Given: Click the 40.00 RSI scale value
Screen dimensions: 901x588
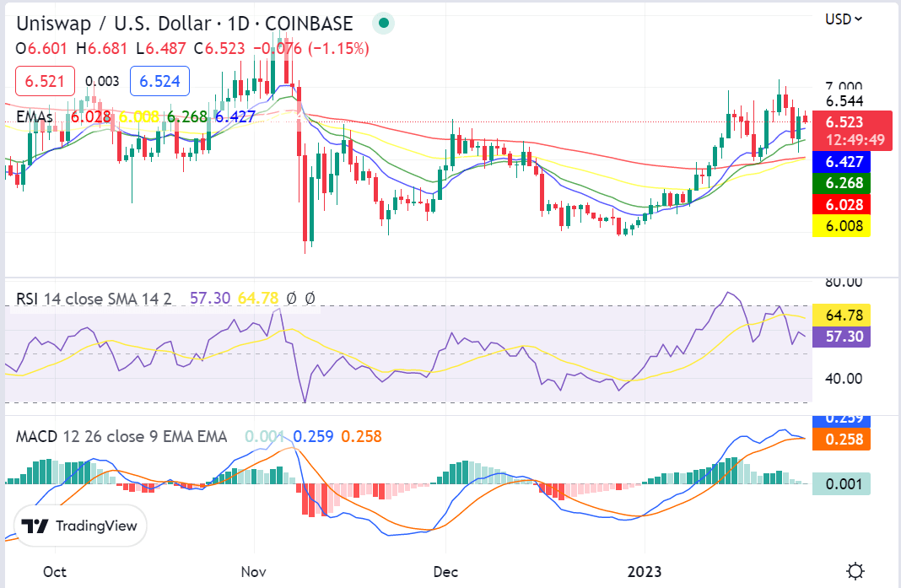Looking at the screenshot, I should tap(844, 379).
